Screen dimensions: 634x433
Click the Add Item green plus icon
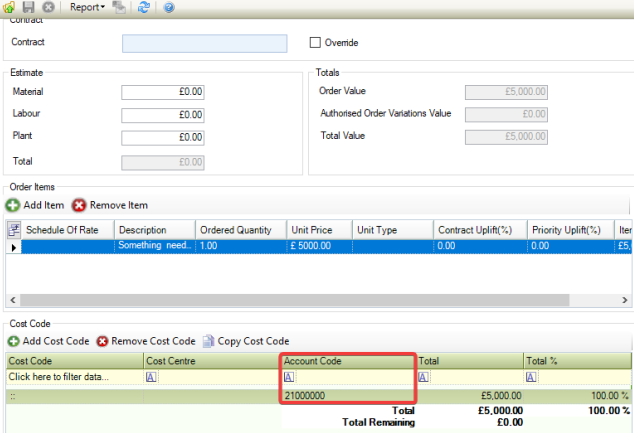pyautogui.click(x=13, y=205)
